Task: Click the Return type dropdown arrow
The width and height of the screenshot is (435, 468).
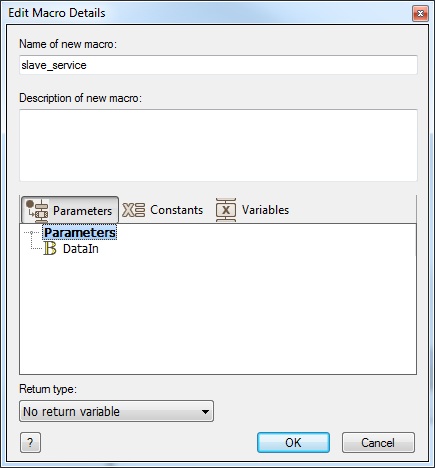Action: (x=206, y=412)
